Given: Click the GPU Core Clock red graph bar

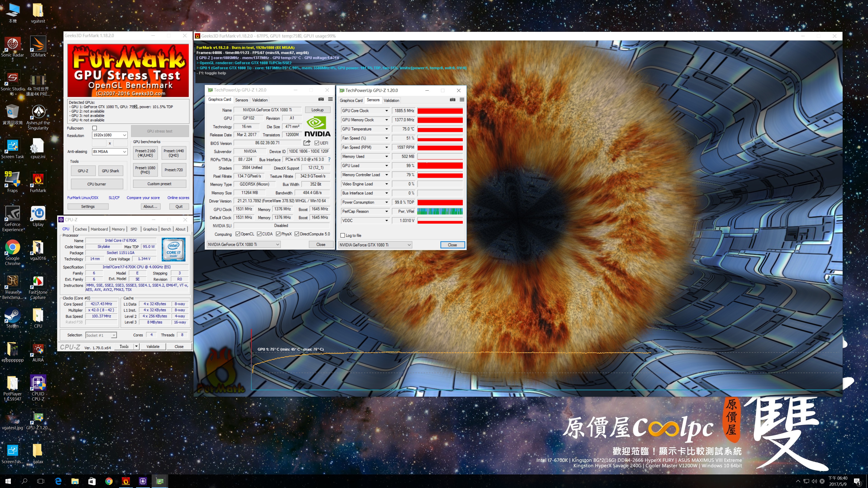Looking at the screenshot, I should [440, 111].
